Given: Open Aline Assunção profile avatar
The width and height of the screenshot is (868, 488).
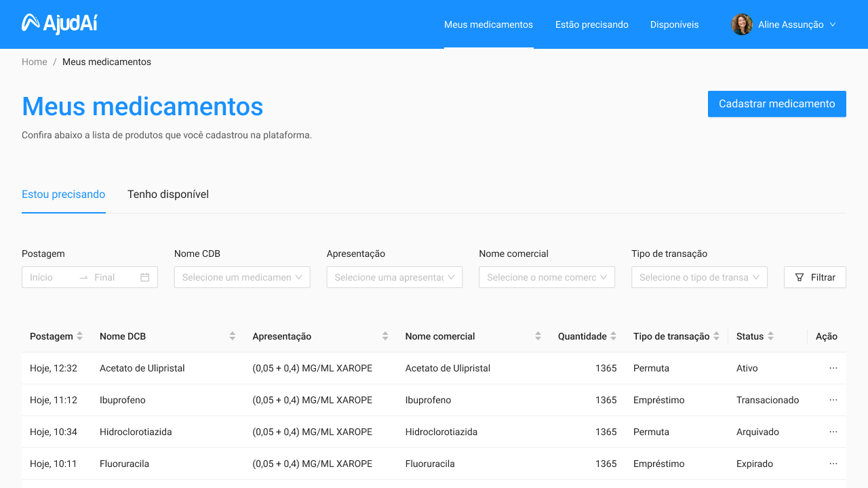Looking at the screenshot, I should (742, 24).
